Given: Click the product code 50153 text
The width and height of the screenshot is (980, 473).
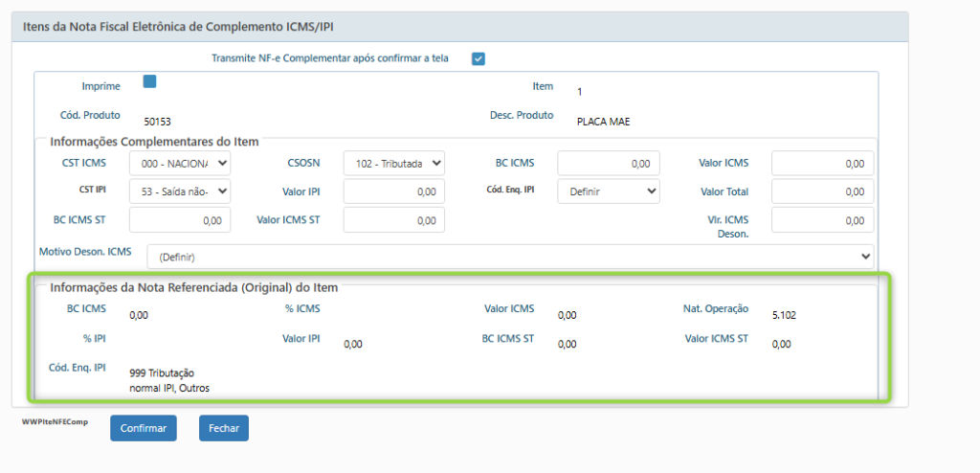Looking at the screenshot, I should [157, 122].
